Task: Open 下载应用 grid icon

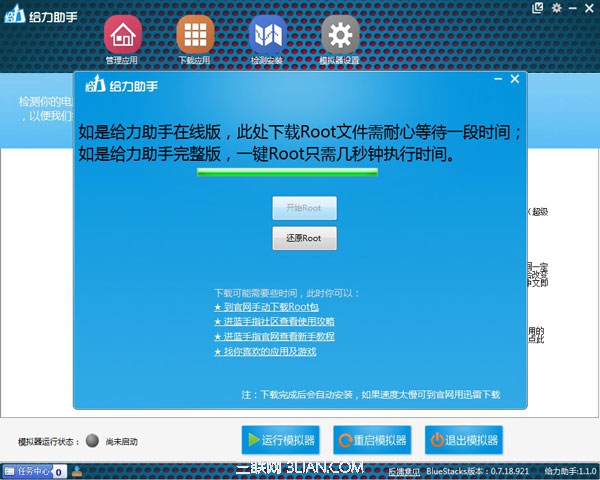Action: pos(195,34)
